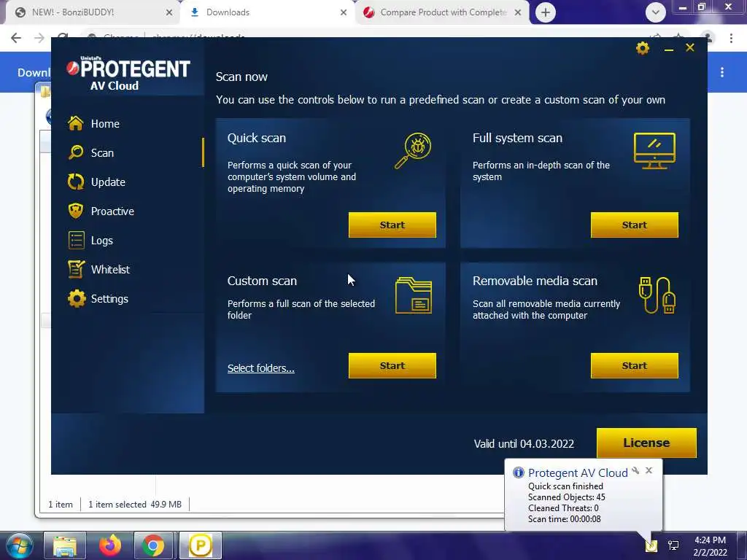Switch to Chrome in the taskbar
Viewport: 747px width, 560px height.
pos(153,545)
